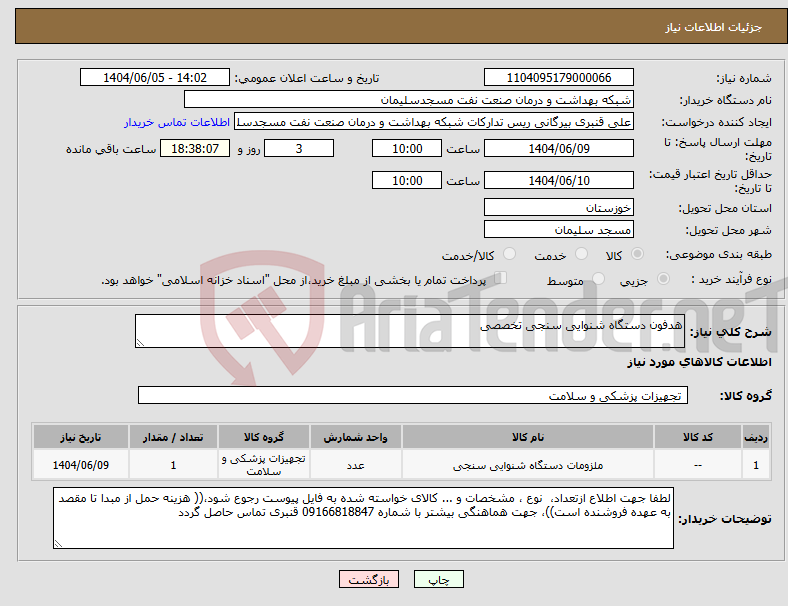Image resolution: width=788 pixels, height=606 pixels.
Task: Select the خدمت radio button
Action: coord(581,254)
